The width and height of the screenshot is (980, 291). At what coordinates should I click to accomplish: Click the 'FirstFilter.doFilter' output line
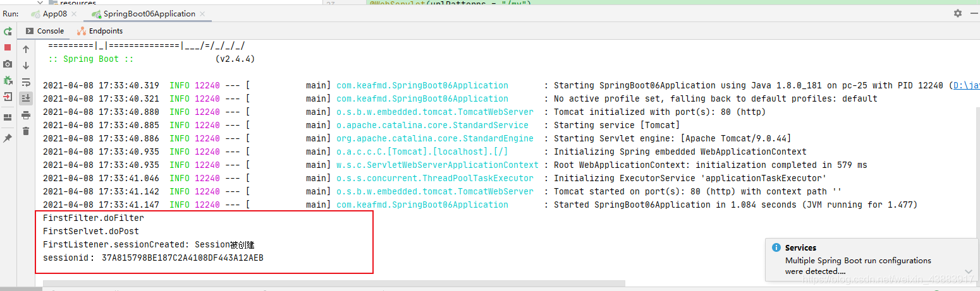point(94,218)
